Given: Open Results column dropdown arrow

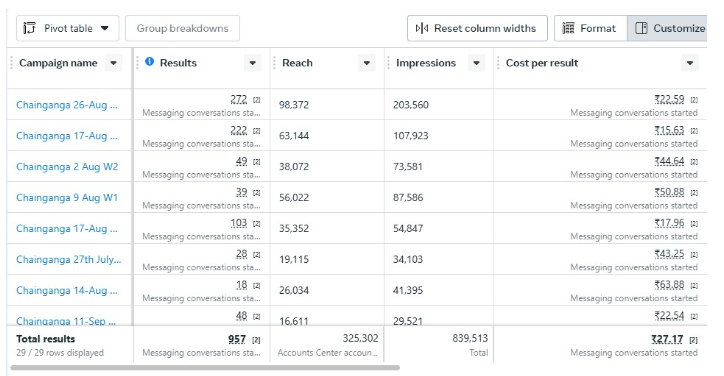Looking at the screenshot, I should point(253,63).
